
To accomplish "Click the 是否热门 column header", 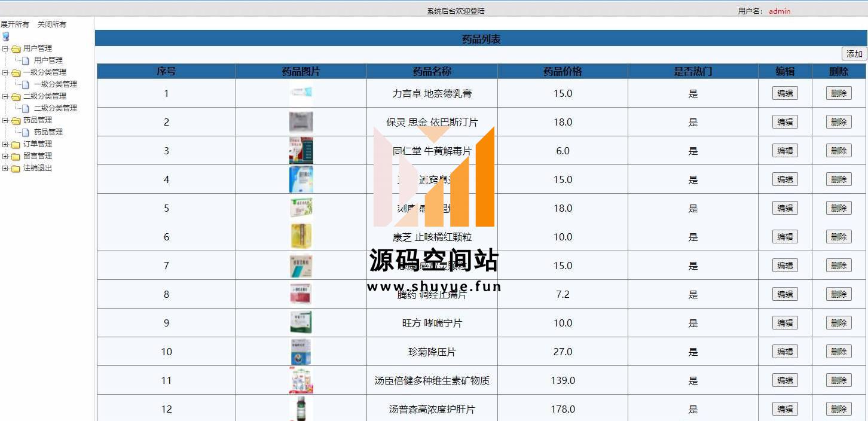I will (x=693, y=71).
